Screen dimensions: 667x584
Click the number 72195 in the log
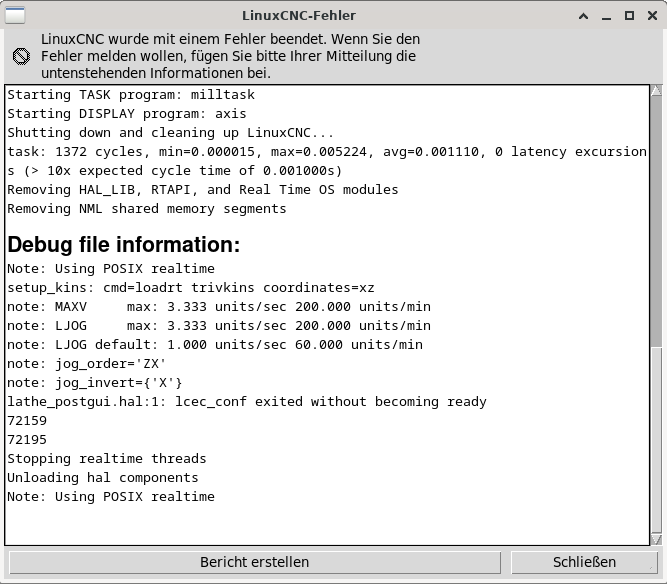click(x=27, y=440)
